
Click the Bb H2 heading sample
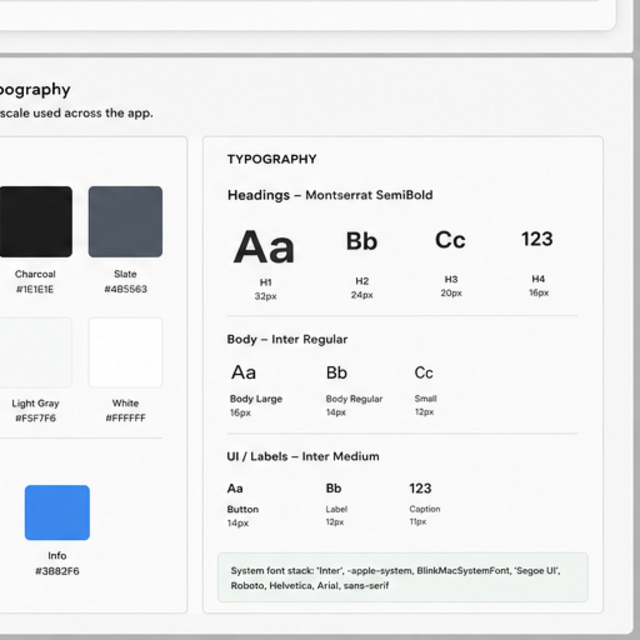pos(362,241)
